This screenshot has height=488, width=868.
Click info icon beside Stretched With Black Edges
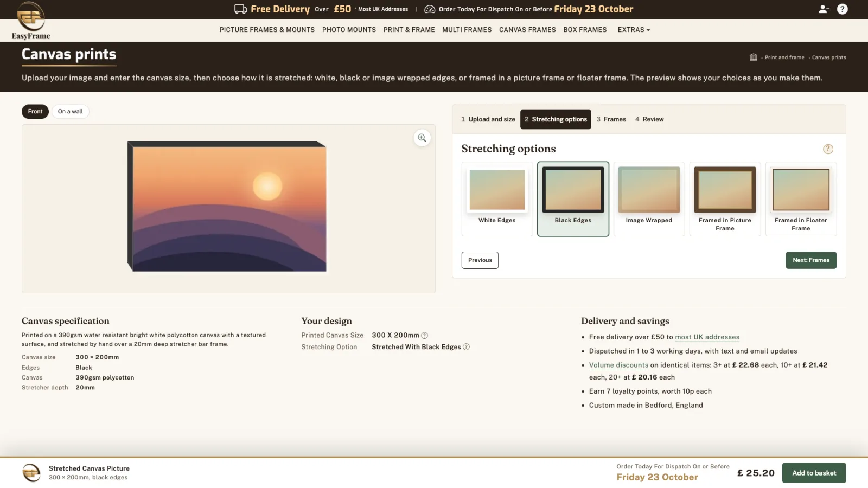[x=466, y=347]
